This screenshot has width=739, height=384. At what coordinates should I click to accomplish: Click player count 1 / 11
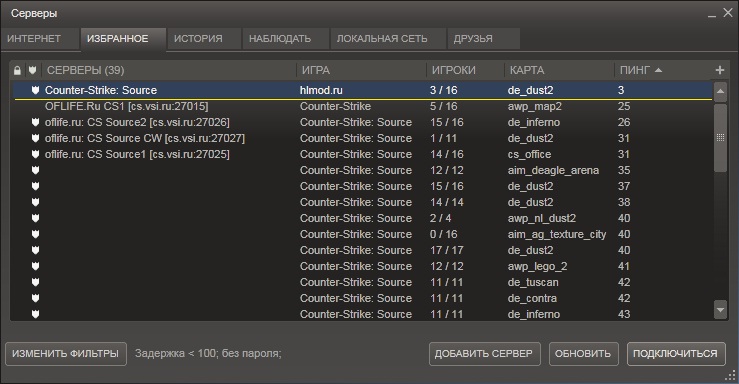tap(443, 138)
